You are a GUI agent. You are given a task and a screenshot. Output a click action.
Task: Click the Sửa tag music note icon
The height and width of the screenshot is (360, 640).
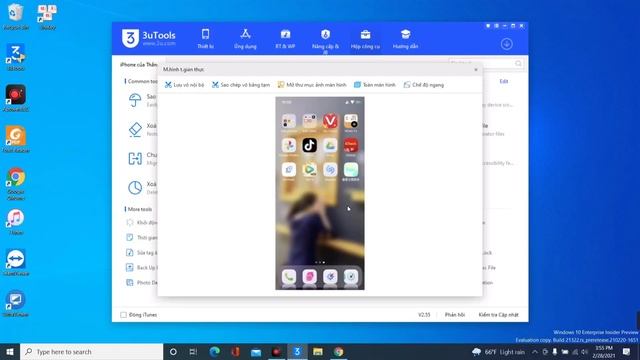click(130, 253)
